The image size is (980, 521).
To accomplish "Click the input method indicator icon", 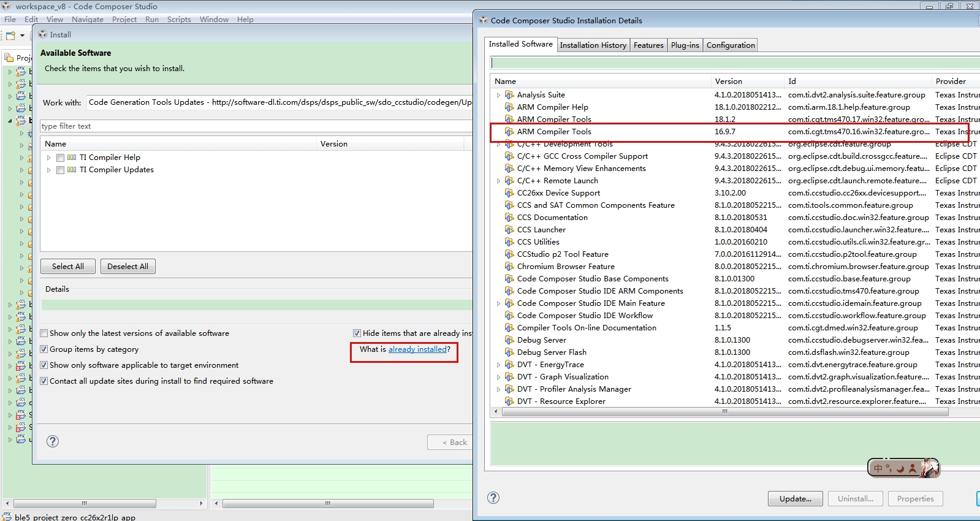I will (x=903, y=468).
